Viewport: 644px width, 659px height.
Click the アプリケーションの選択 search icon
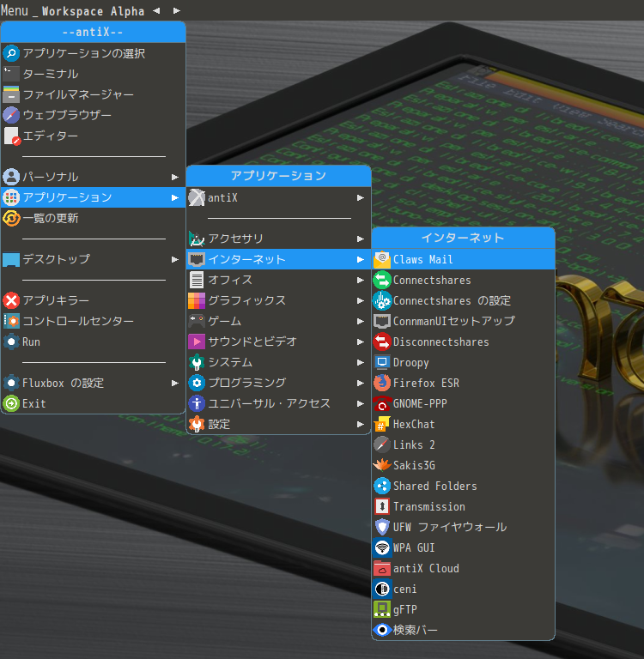coord(11,53)
